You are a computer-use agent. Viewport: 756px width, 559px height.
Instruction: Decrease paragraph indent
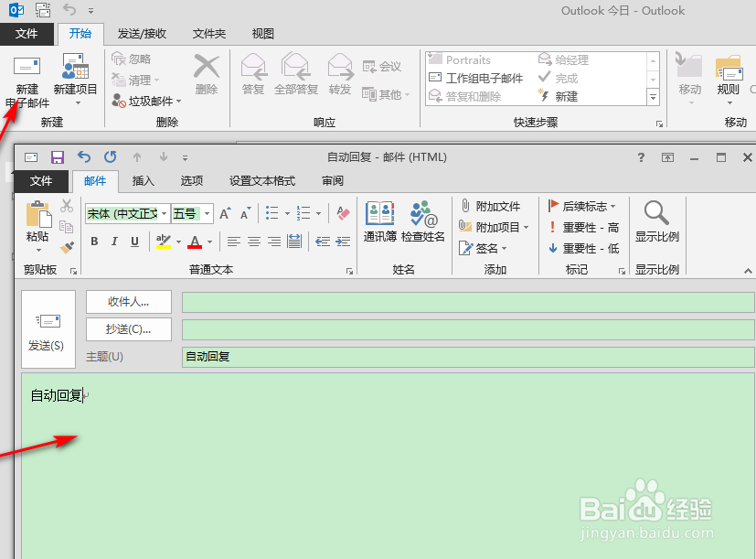pyautogui.click(x=323, y=242)
